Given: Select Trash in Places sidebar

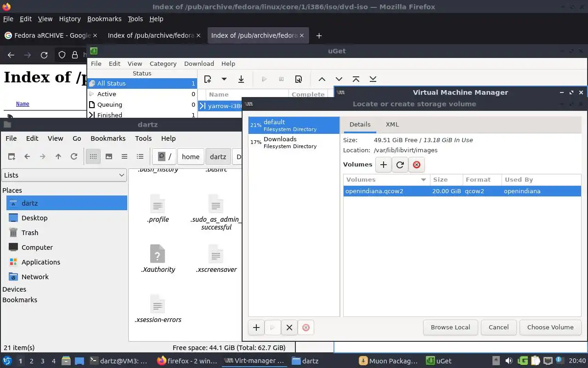Looking at the screenshot, I should point(67,233).
